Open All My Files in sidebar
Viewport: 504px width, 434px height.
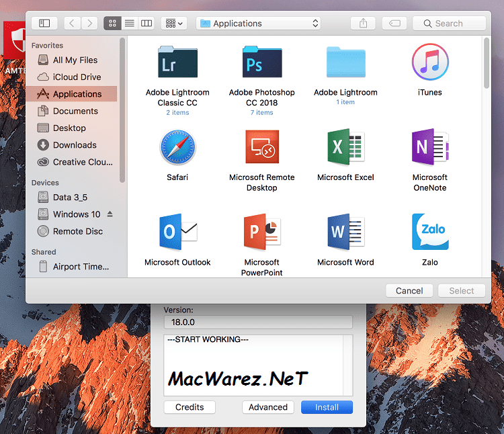(x=71, y=60)
